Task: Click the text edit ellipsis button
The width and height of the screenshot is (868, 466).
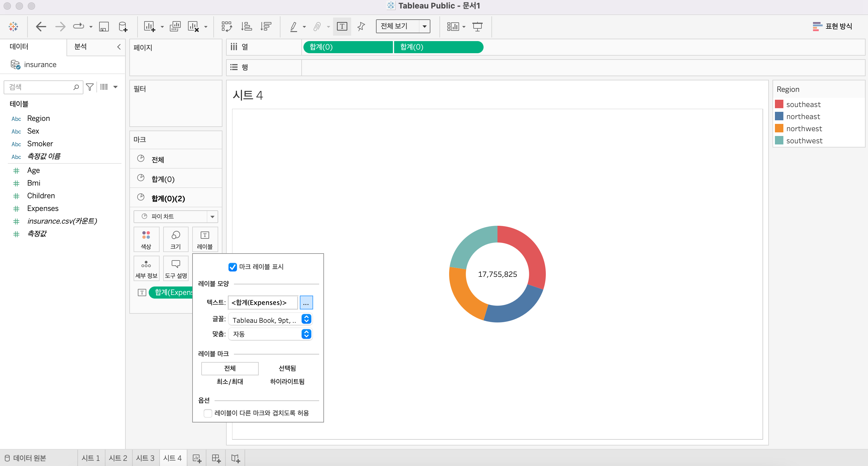Action: coord(306,303)
